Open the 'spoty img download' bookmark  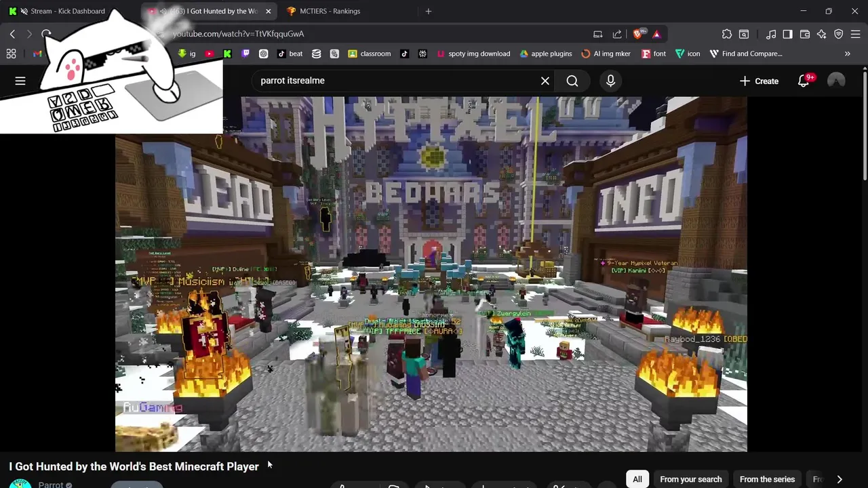pyautogui.click(x=473, y=54)
